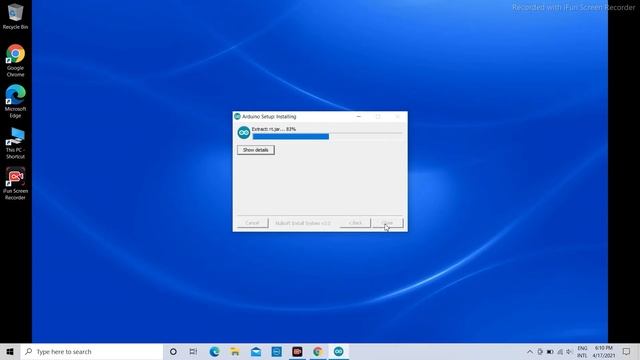Show hidden system tray icons

pyautogui.click(x=530, y=351)
